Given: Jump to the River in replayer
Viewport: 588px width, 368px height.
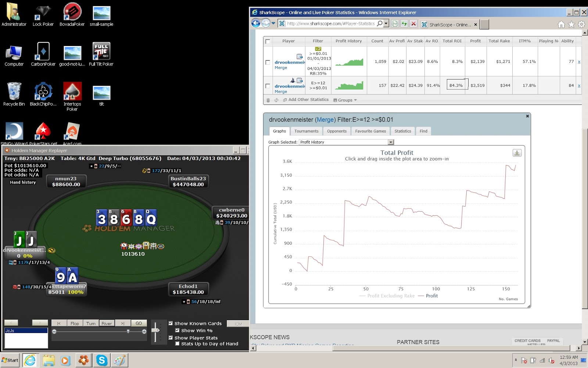Looking at the screenshot, I should click(107, 323).
